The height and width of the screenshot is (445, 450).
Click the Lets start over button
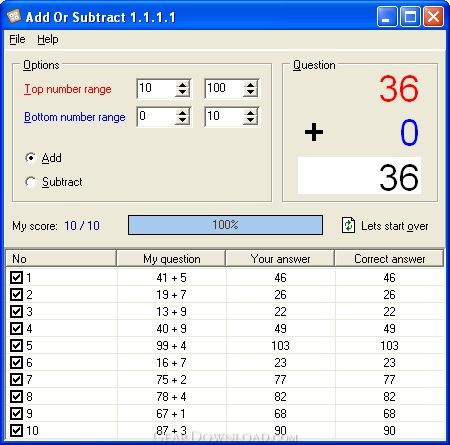385,226
